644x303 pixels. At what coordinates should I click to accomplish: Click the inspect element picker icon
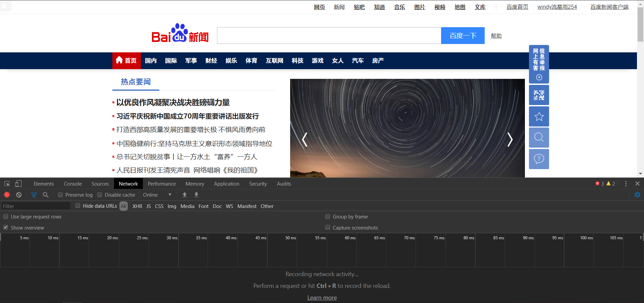click(x=7, y=184)
